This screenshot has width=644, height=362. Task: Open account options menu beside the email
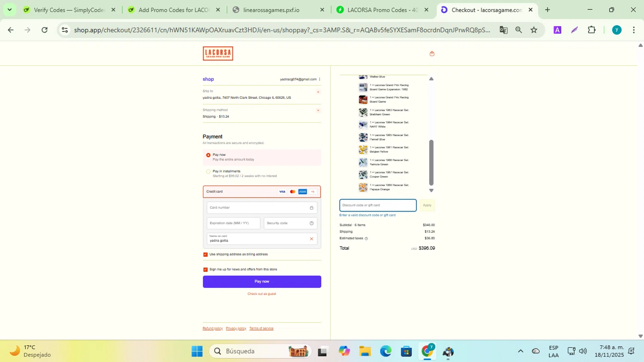tap(319, 79)
